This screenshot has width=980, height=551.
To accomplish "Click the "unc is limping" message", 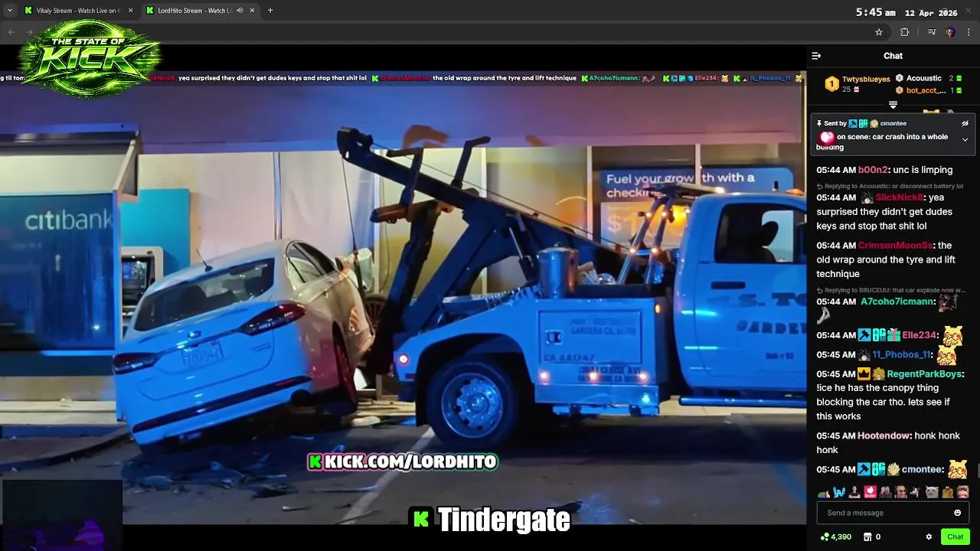I will point(923,170).
